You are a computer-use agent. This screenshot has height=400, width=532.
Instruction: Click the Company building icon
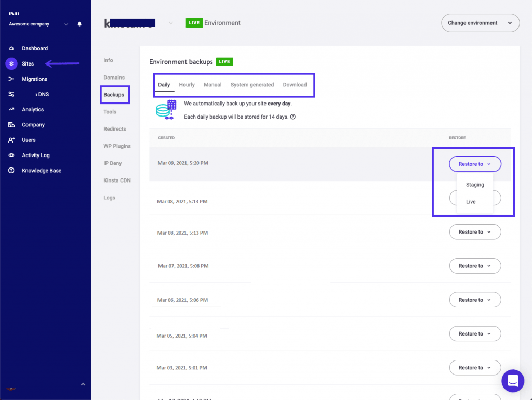(11, 125)
